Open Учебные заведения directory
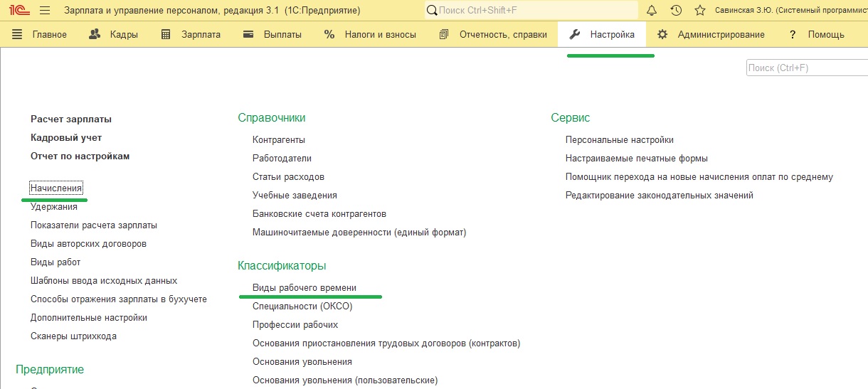Screen dimensions: 868x389 click(x=295, y=196)
